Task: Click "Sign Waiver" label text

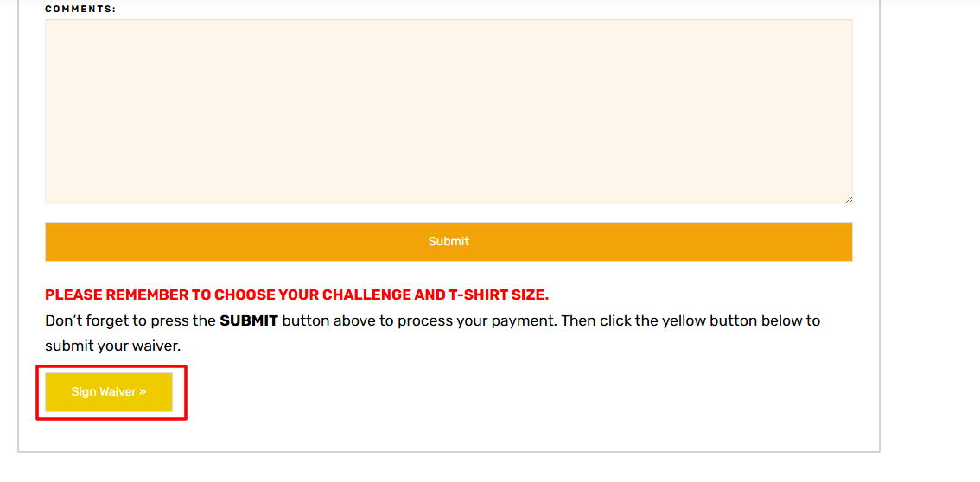Action: (104, 391)
